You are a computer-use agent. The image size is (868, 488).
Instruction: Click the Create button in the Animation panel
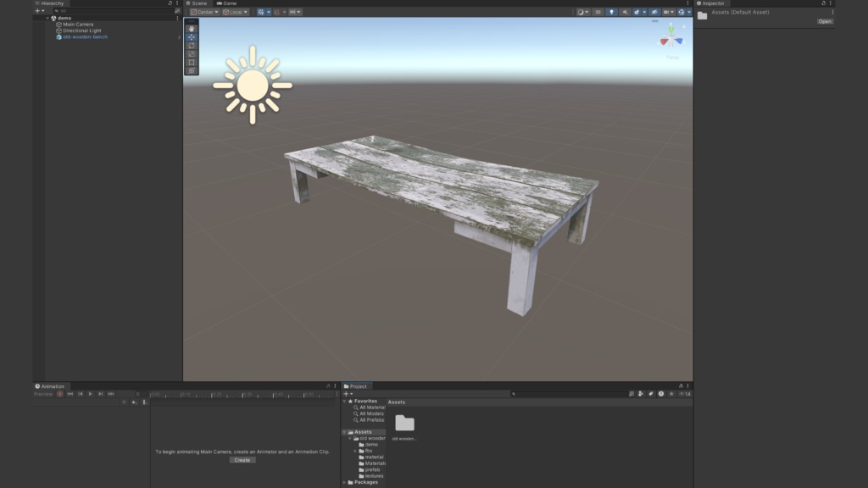(242, 460)
